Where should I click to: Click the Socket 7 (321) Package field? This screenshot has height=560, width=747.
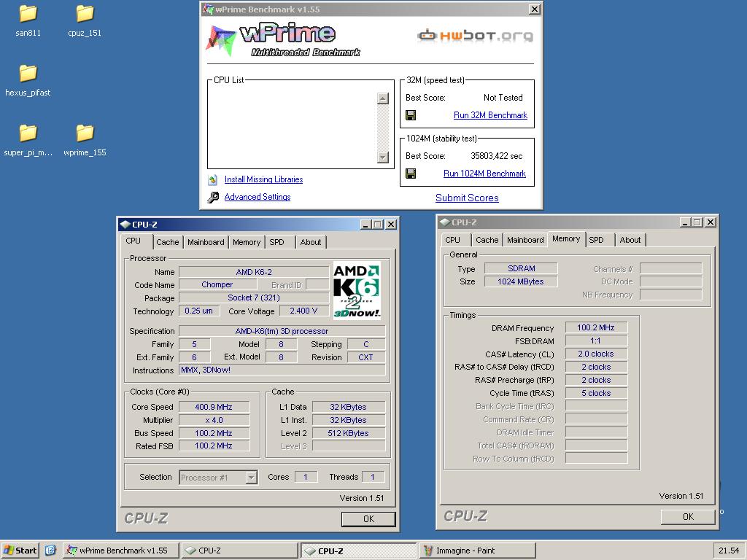click(x=254, y=298)
